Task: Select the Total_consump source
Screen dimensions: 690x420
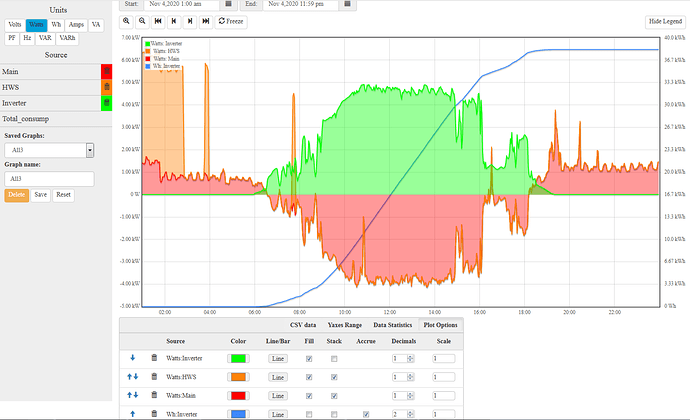Action: click(x=56, y=119)
